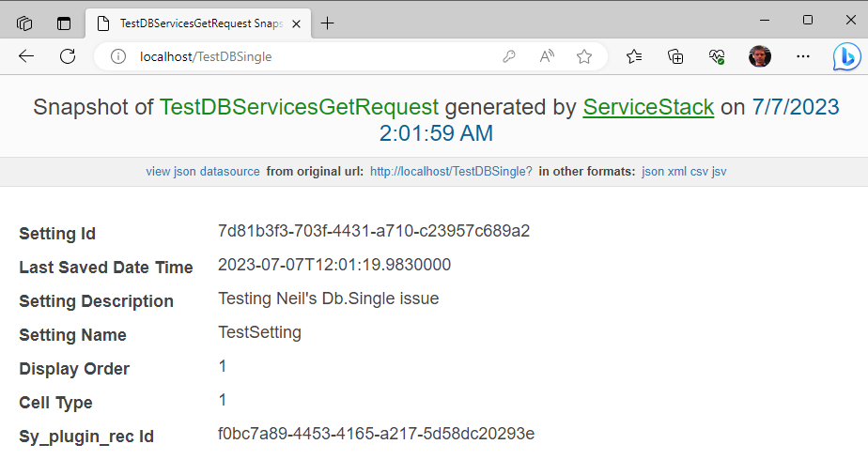View site information icon in address bar
The height and width of the screenshot is (475, 868).
click(118, 56)
